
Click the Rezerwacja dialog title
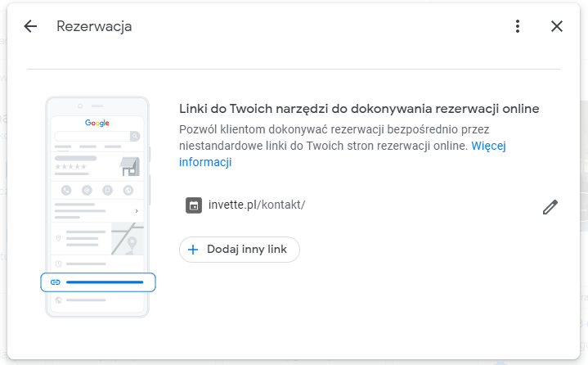[94, 26]
